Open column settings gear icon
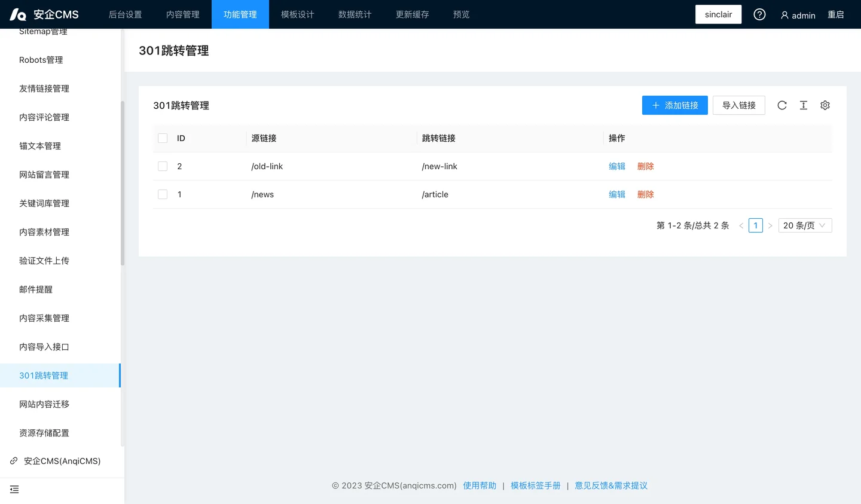Image resolution: width=861 pixels, height=504 pixels. click(825, 105)
